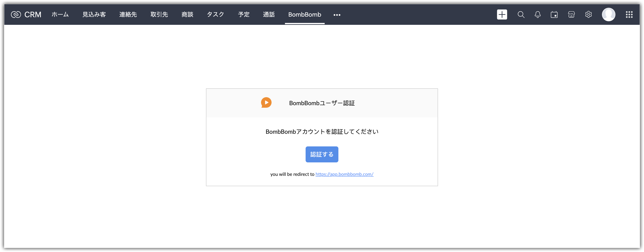The image size is (644, 252).
Task: Click the orange BombBomb play logo
Action: click(266, 103)
